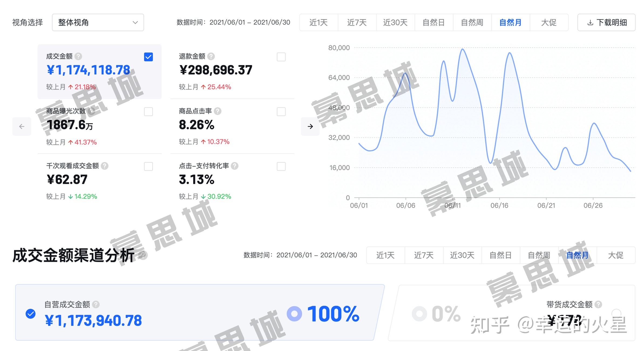This screenshot has height=351, width=644.
Task: Click the help icon beside 退款金额
Action: pos(211,57)
